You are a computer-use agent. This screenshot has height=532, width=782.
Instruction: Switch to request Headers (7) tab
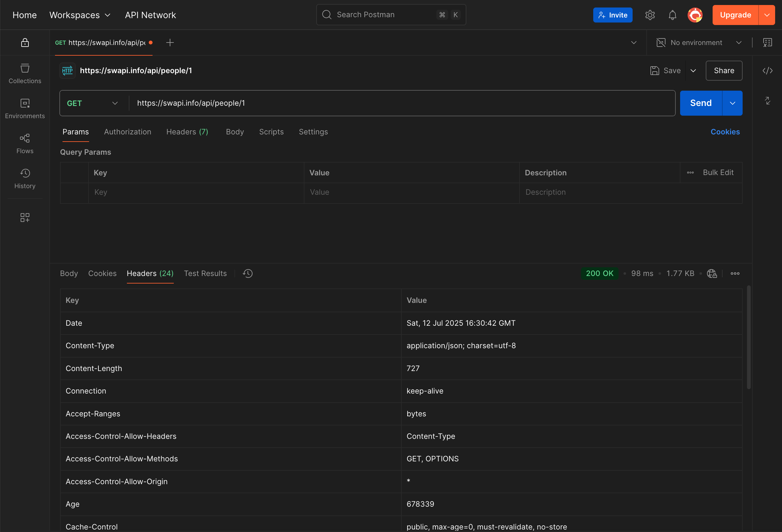point(187,132)
